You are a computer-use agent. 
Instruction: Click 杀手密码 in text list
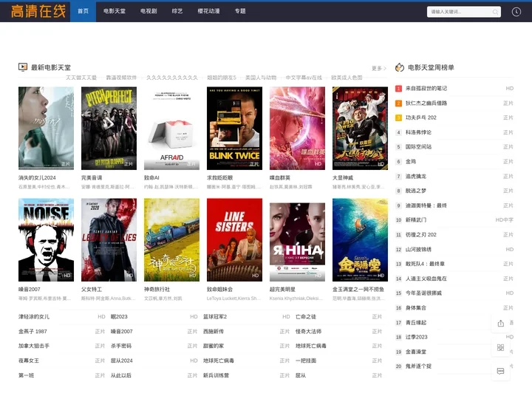pos(121,346)
